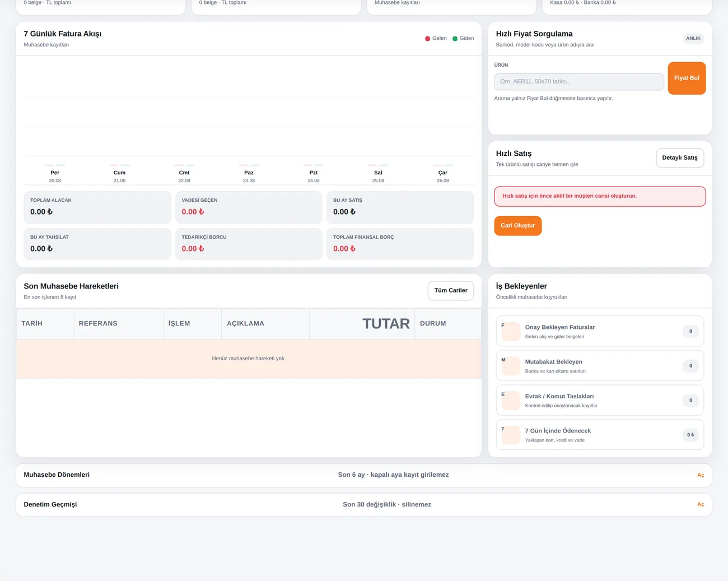The width and height of the screenshot is (728, 581).
Task: Click the green Giden legend dot
Action: pyautogui.click(x=455, y=39)
